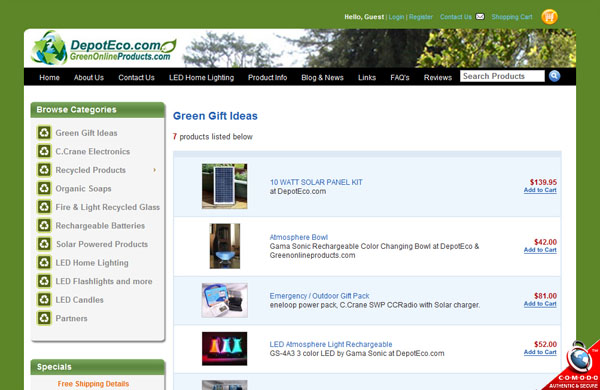Open the Product Info menu item
Viewport: 600px width, 390px height.
pyautogui.click(x=267, y=78)
